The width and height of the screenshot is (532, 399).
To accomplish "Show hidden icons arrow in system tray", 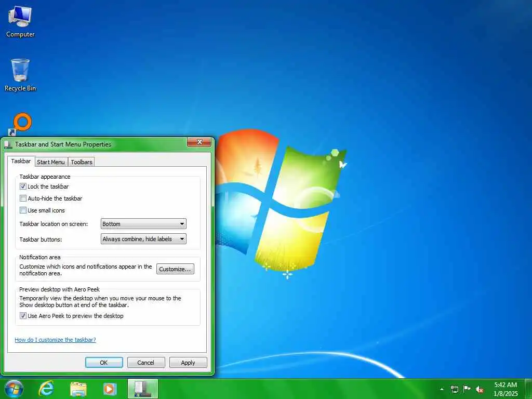I will point(442,389).
